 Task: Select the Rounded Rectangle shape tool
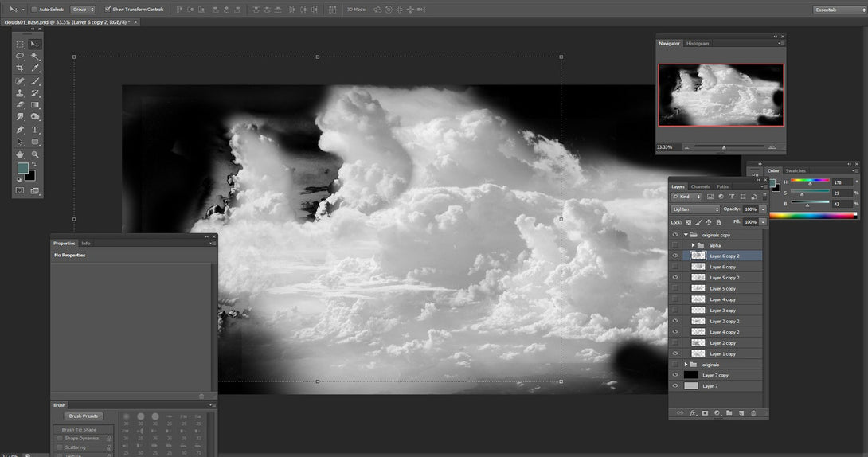[35, 142]
